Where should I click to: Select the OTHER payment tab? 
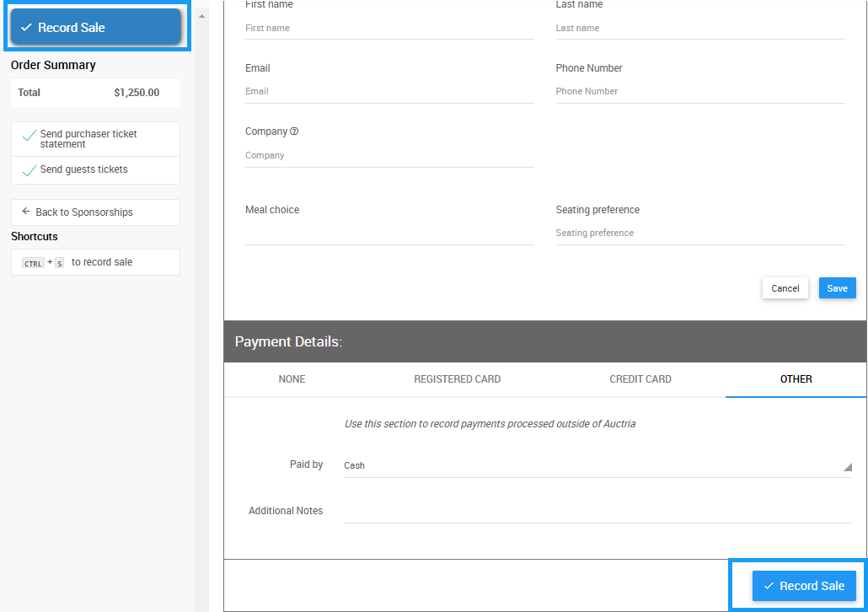tap(796, 379)
